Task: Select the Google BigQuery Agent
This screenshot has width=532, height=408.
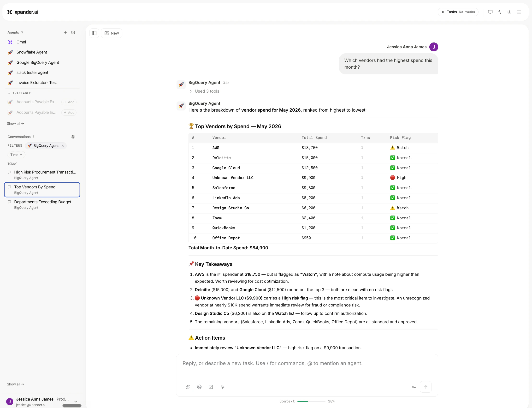Action: (x=42, y=62)
